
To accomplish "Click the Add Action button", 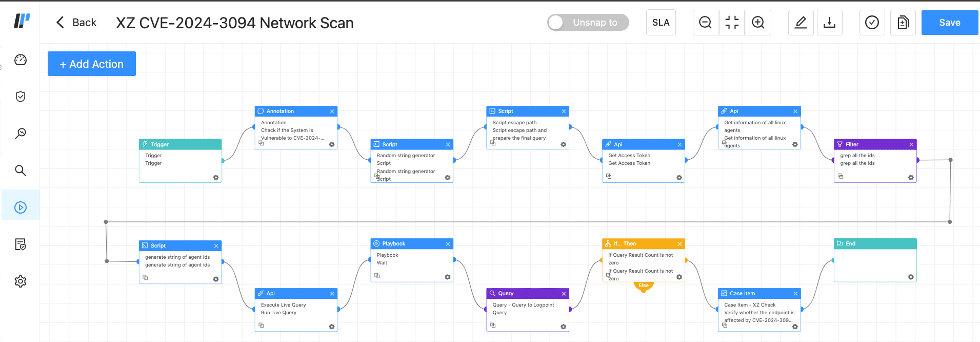I will 92,64.
